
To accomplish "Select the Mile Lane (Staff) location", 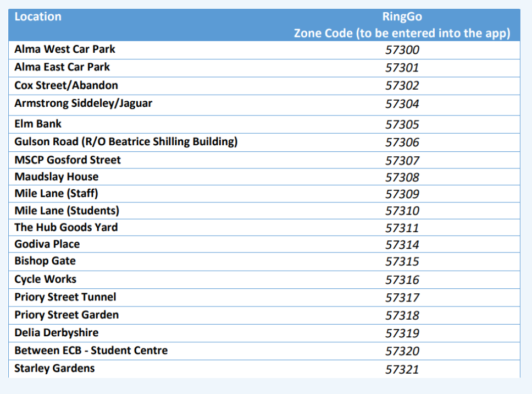I will click(56, 194).
